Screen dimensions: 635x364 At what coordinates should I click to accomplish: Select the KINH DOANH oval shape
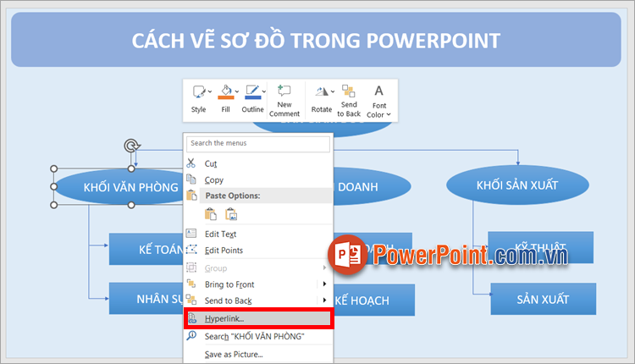tap(372, 187)
